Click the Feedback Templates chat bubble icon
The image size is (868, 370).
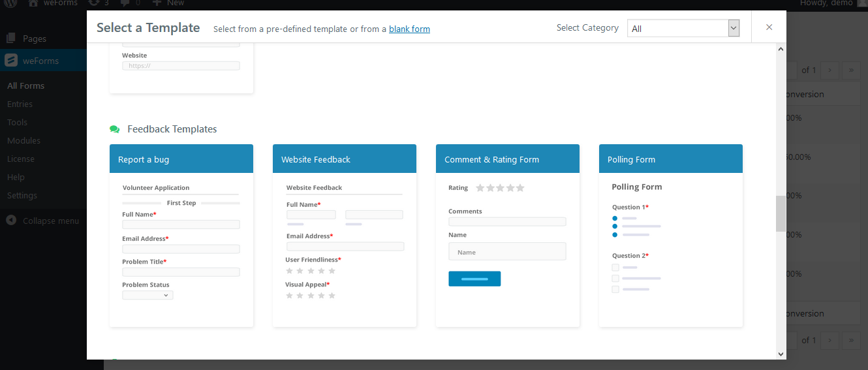[x=115, y=129]
